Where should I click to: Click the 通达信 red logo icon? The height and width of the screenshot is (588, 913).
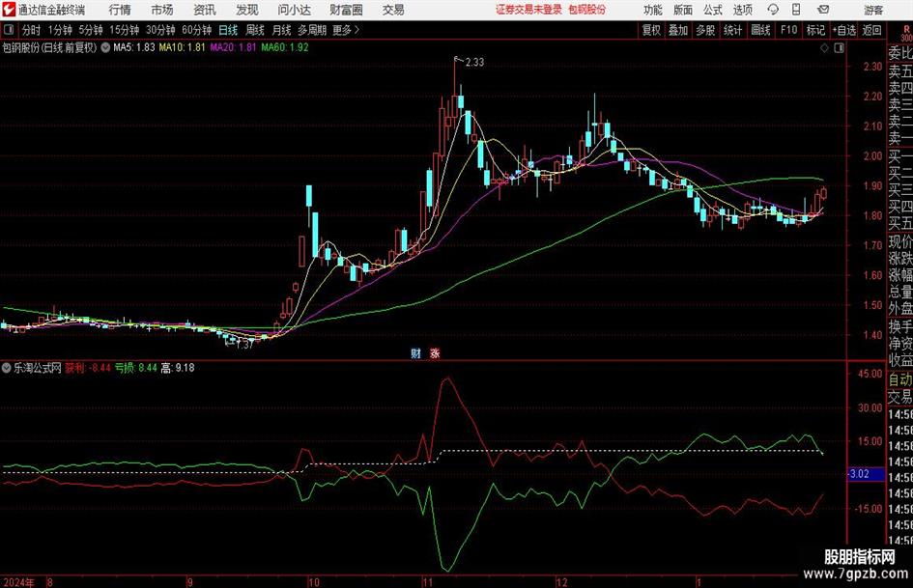click(8, 9)
